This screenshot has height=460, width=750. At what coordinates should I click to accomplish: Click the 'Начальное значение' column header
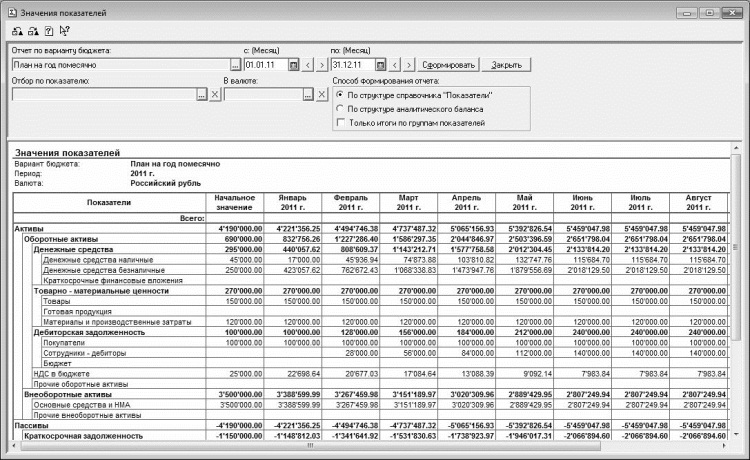pyautogui.click(x=234, y=203)
